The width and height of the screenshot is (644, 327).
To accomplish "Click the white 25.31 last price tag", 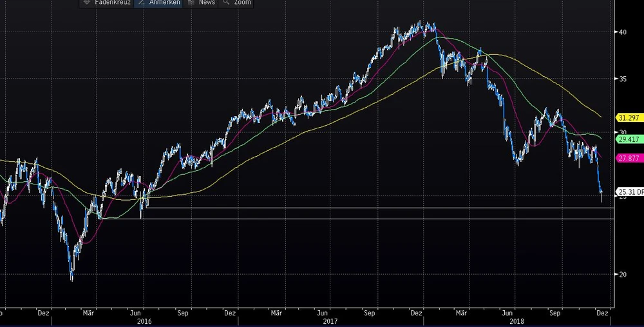I will [628, 192].
